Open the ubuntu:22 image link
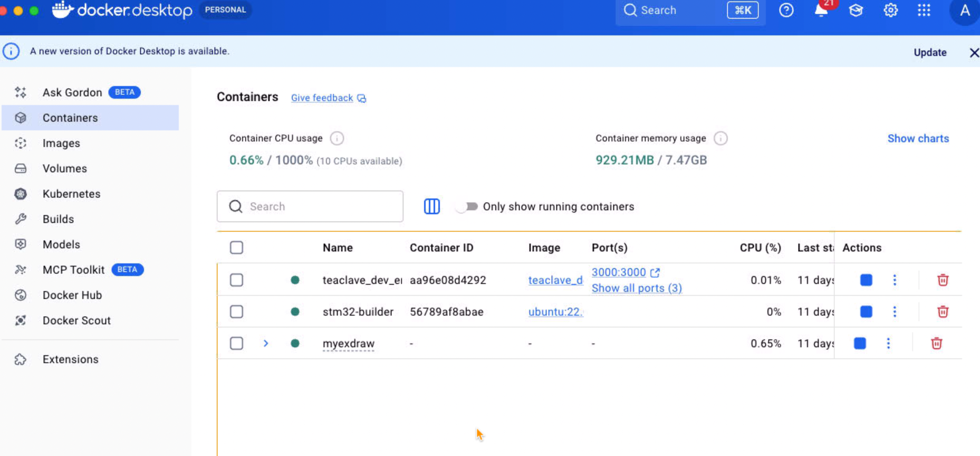Screen dimensions: 980x456 click(x=555, y=312)
